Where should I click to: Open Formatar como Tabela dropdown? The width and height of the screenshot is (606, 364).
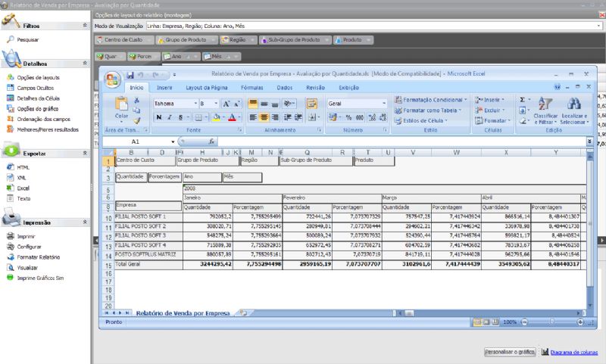click(x=427, y=110)
